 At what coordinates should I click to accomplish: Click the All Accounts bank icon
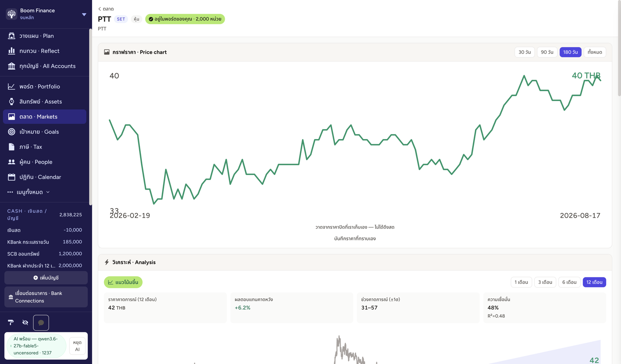coord(11,66)
